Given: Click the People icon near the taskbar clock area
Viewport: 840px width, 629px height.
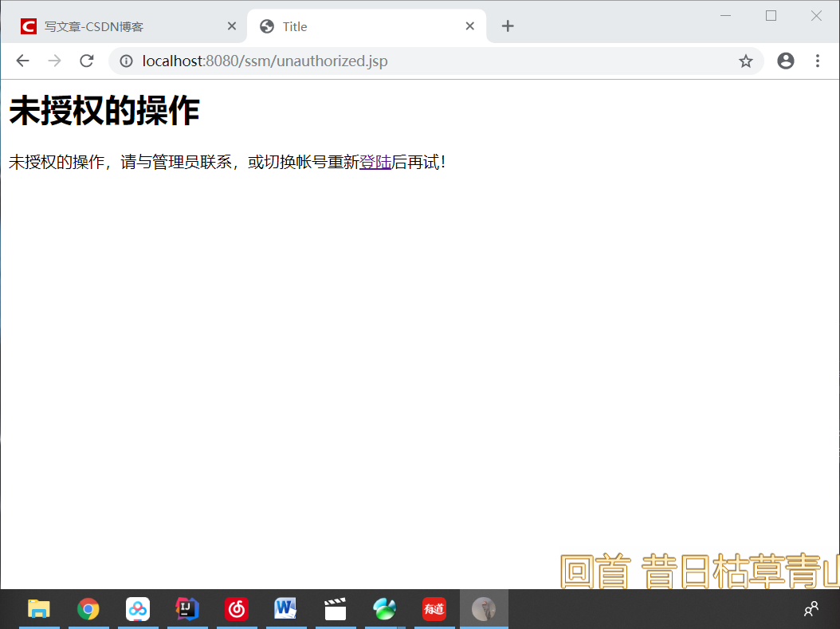Looking at the screenshot, I should (811, 608).
